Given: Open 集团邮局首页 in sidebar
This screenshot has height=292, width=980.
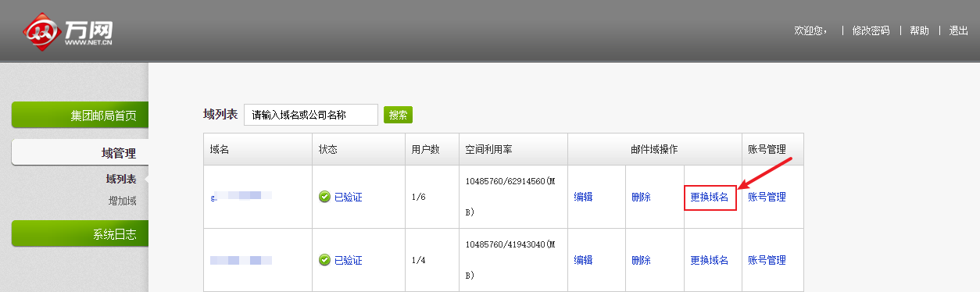Looking at the screenshot, I should 80,116.
